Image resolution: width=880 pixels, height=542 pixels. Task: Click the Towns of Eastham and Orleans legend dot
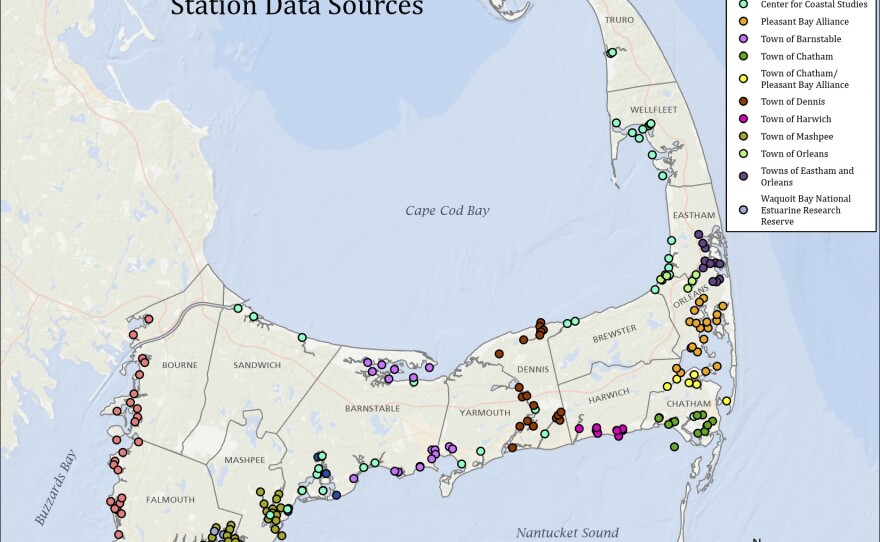(x=741, y=176)
